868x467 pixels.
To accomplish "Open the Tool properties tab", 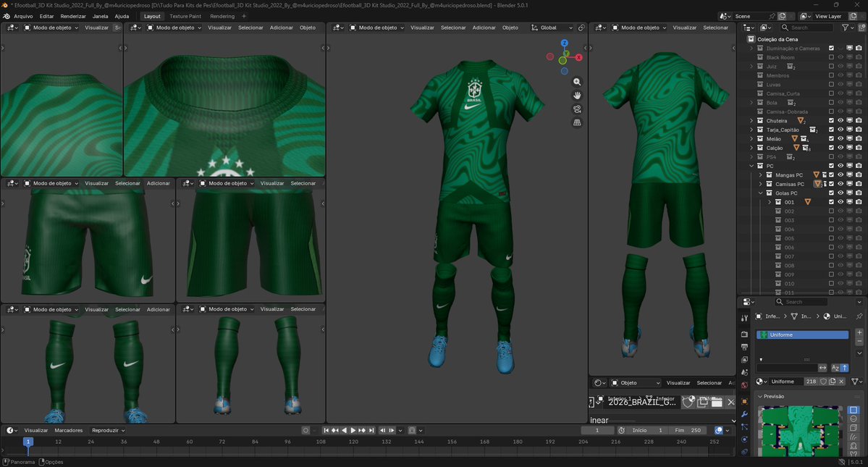I will (x=744, y=318).
